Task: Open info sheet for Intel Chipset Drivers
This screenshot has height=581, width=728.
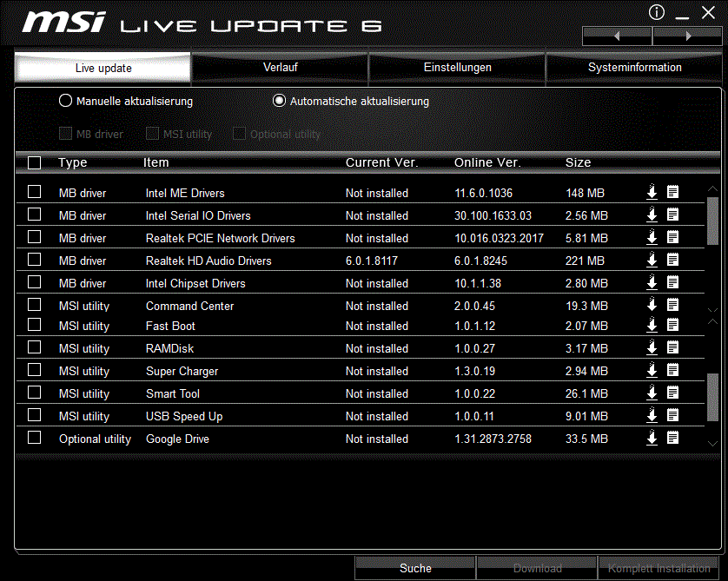Action: point(672,282)
